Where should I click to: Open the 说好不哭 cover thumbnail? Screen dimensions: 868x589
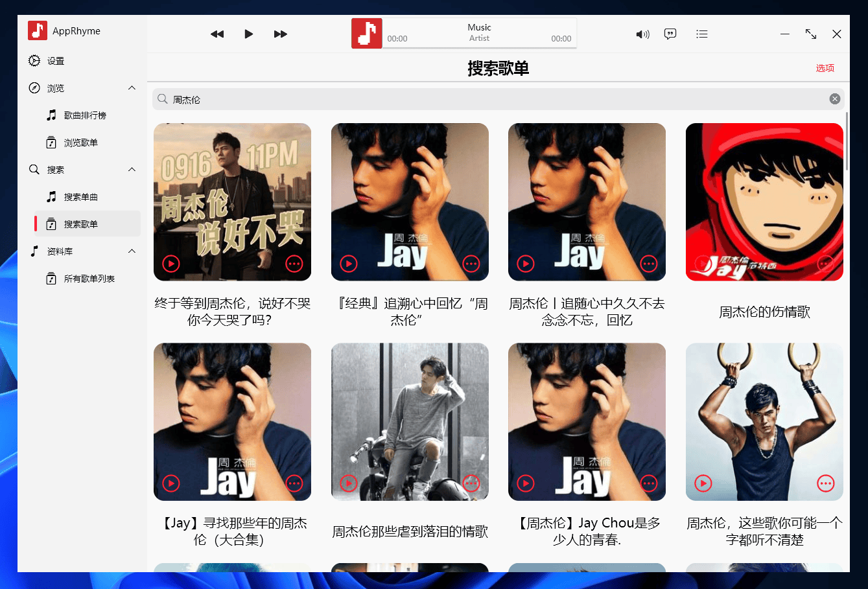pos(232,202)
